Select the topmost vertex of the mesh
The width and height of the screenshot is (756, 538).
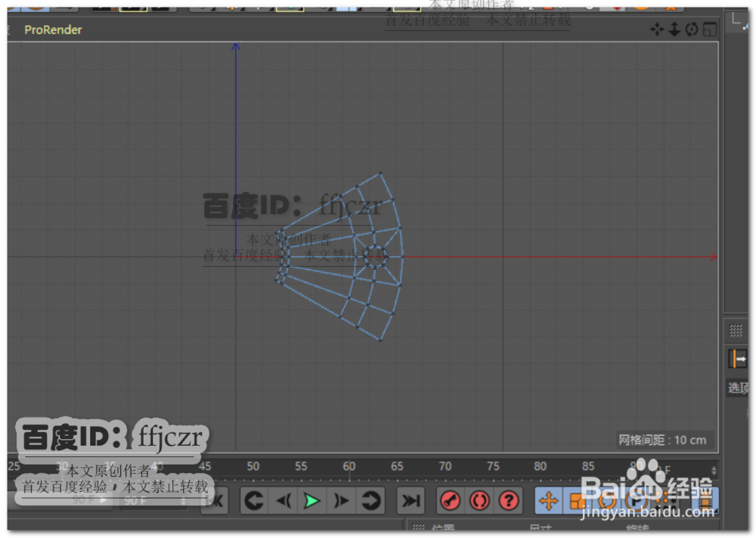tap(380, 172)
